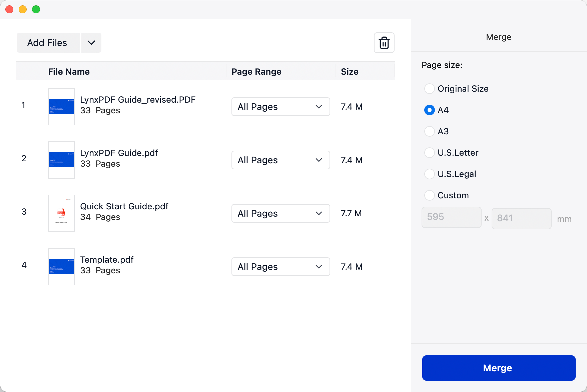
Task: Click the Size column header
Action: tap(350, 72)
